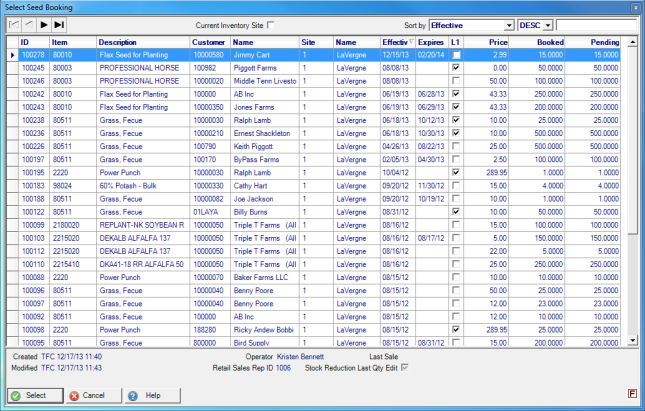Click the row indicator arrow for booking 100270
The height and width of the screenshot is (411, 645).
click(12, 55)
